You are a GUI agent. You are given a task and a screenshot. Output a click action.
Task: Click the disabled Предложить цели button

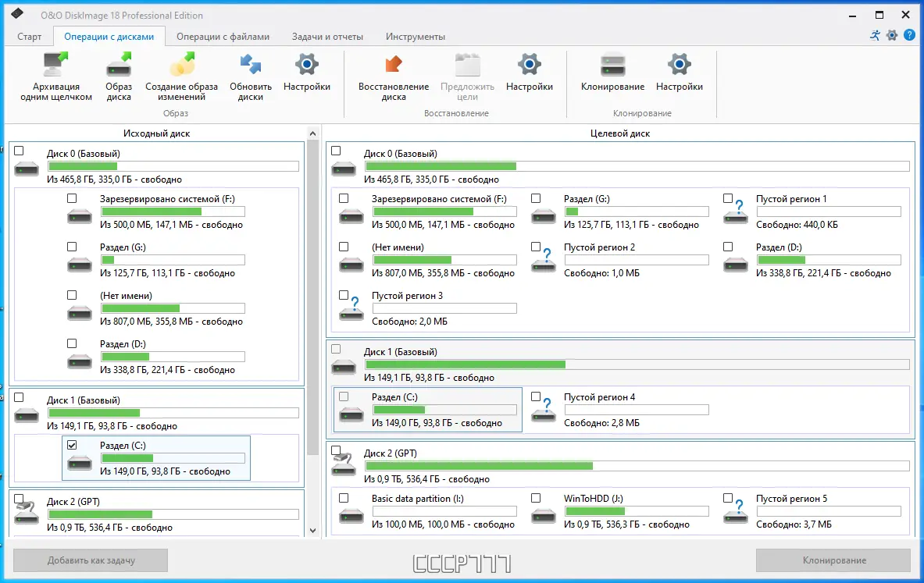467,77
